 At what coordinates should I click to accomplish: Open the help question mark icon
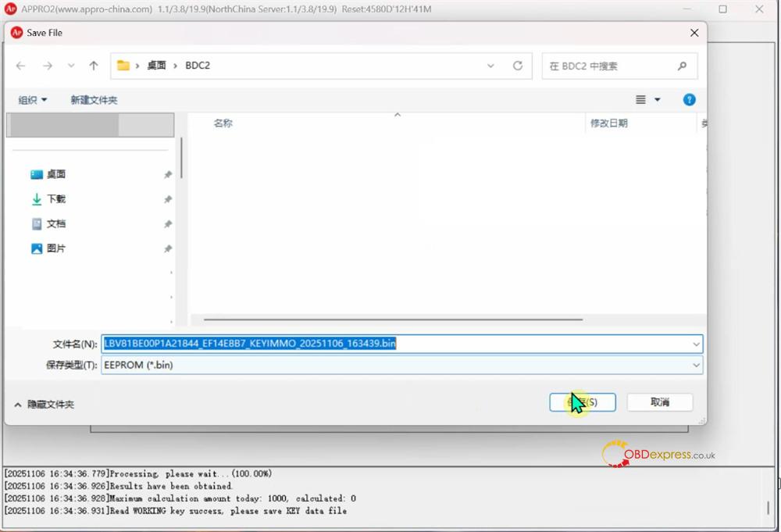(x=689, y=100)
